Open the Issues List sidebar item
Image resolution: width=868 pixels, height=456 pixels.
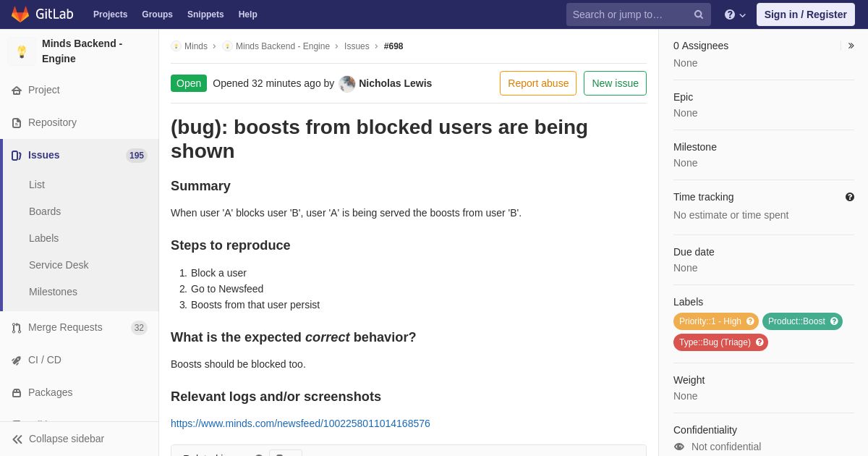(37, 185)
